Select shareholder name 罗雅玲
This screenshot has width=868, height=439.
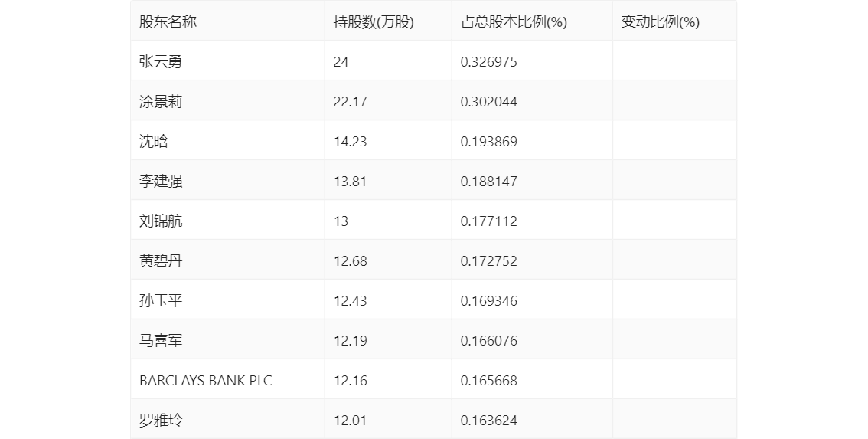[161, 421]
